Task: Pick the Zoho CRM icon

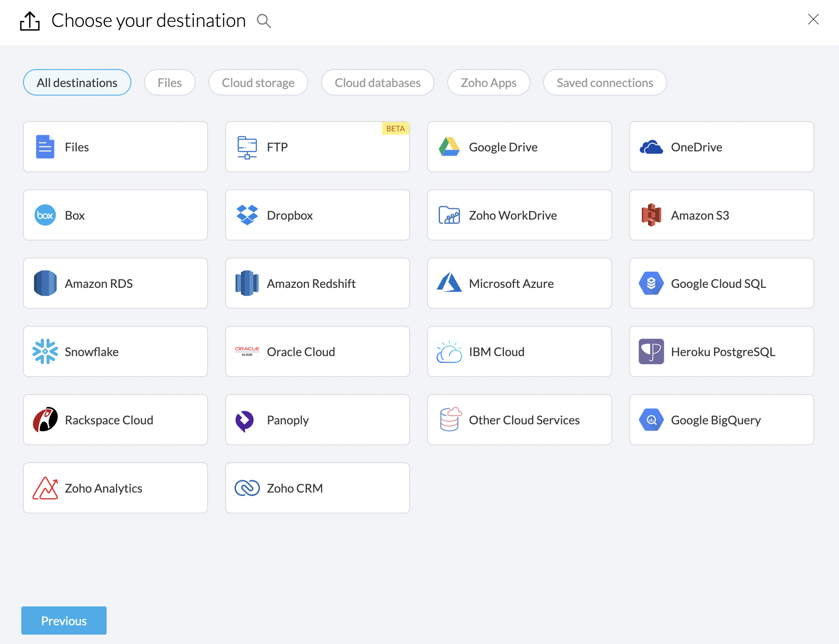Action: pos(247,488)
